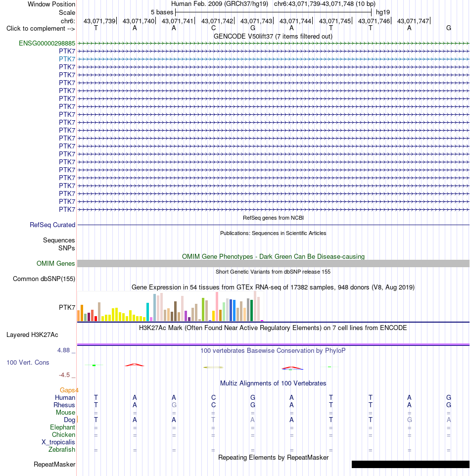The width and height of the screenshot is (470, 476).
Task: Click the dark green GTEx expression bar
Action: [x=251, y=310]
